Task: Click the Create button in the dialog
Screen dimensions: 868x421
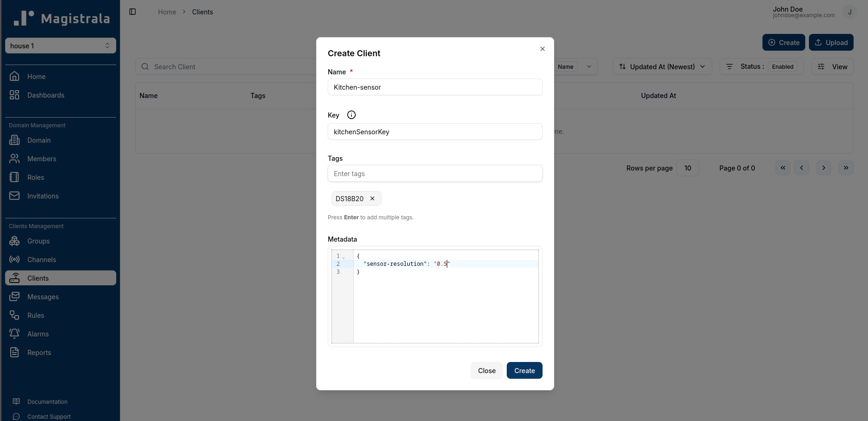Action: pos(524,370)
